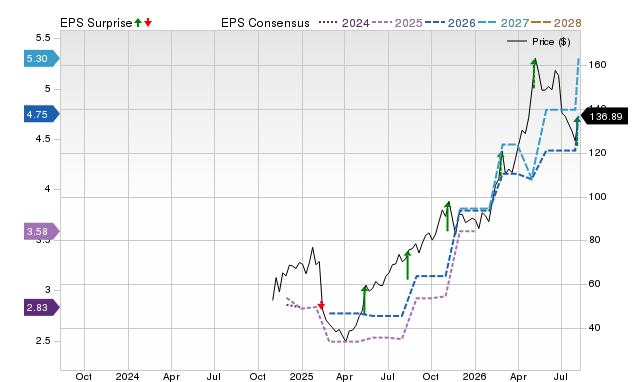640x382 pixels.
Task: Toggle the 2024 consensus series in legend
Action: (344, 23)
